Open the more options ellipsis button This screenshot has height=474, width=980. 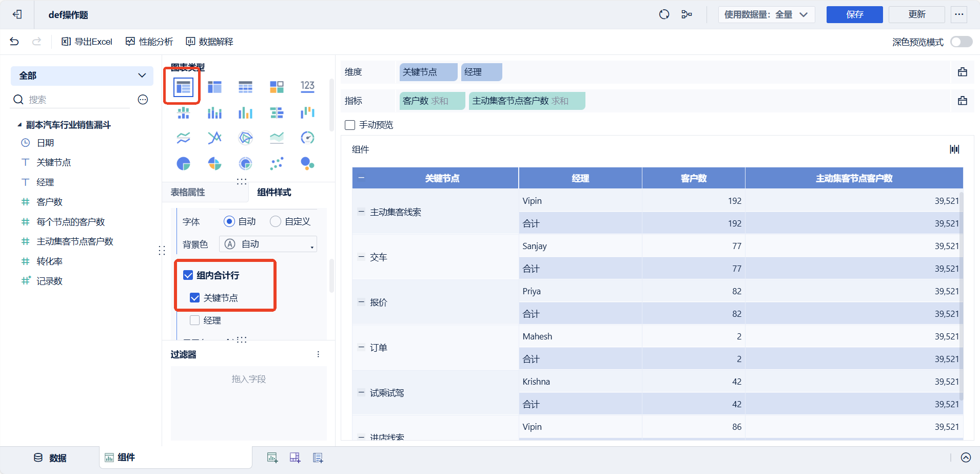coord(959,14)
